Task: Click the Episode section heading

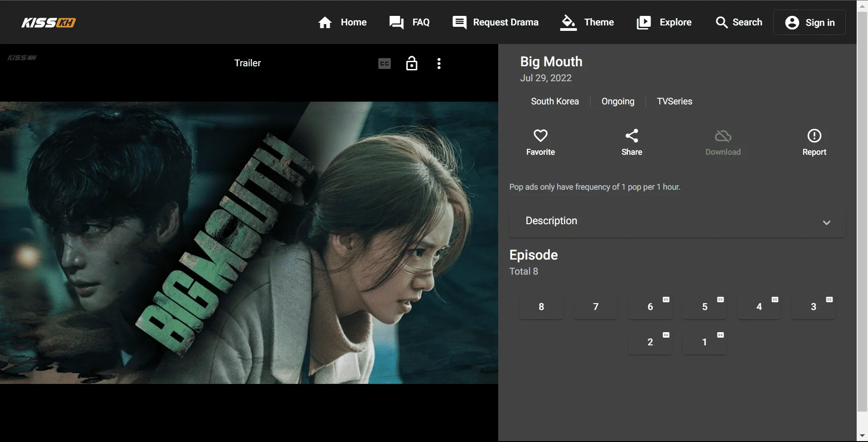Action: [534, 255]
